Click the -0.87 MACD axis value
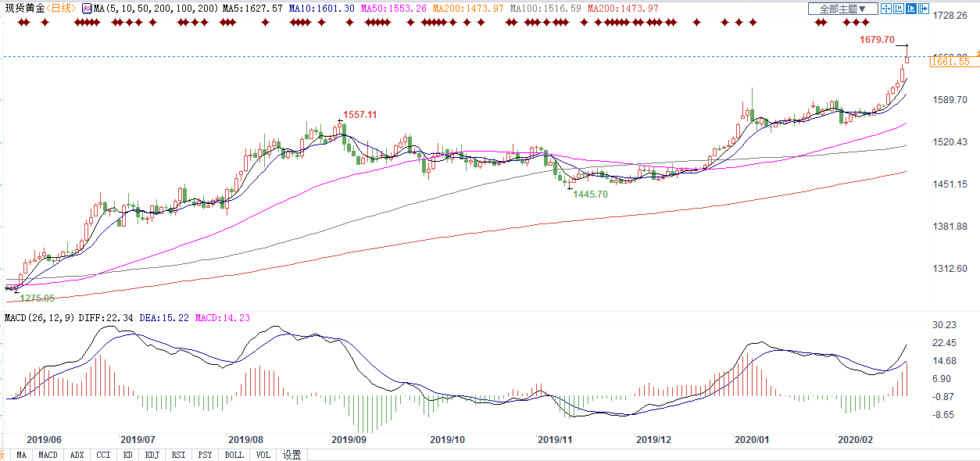The width and height of the screenshot is (980, 461). click(x=945, y=396)
